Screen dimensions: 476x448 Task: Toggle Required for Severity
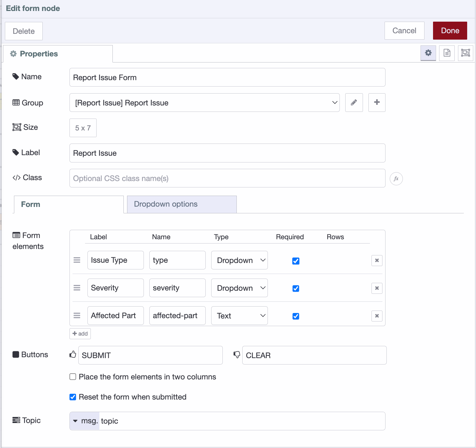[296, 288]
